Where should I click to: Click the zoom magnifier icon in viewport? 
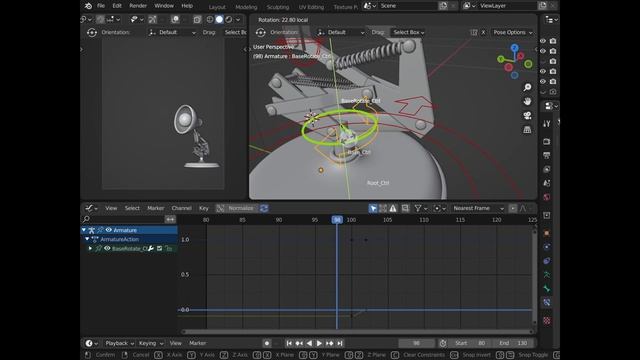click(x=527, y=87)
